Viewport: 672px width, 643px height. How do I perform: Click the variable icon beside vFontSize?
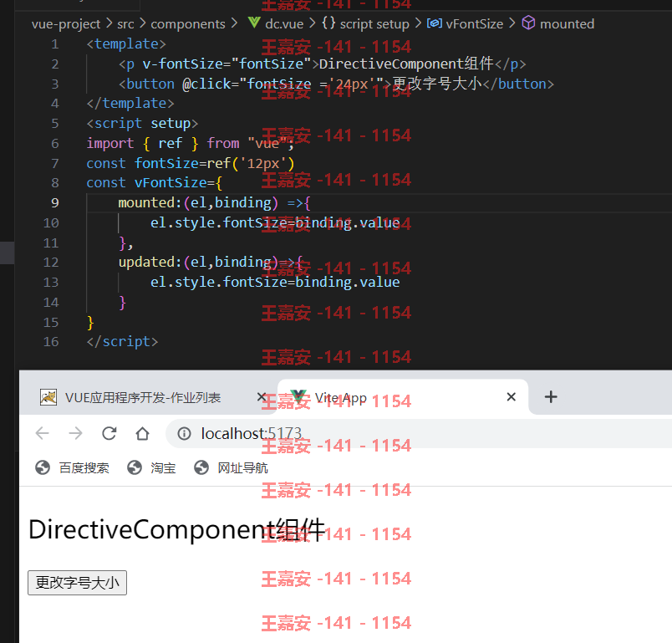point(434,23)
